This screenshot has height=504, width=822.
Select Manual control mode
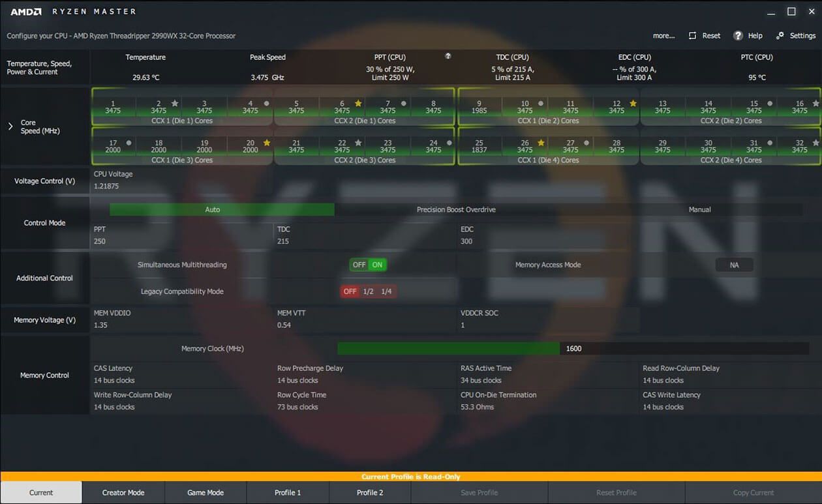699,209
